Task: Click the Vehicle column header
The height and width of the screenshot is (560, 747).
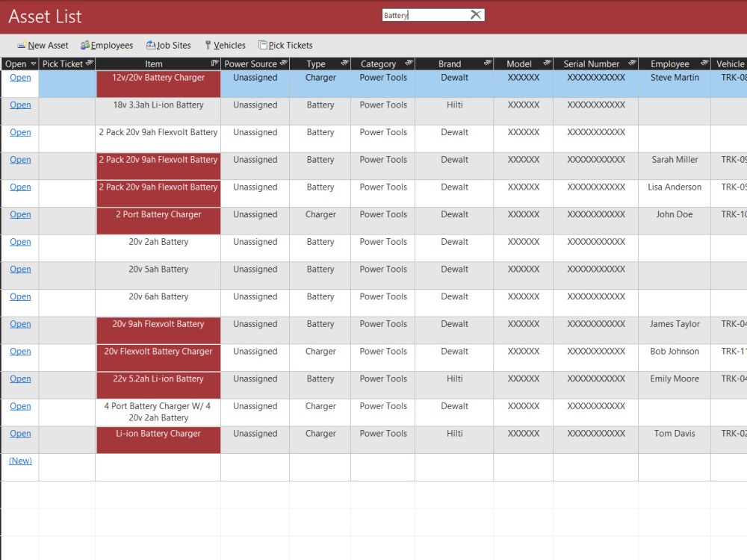Action: pyautogui.click(x=729, y=63)
